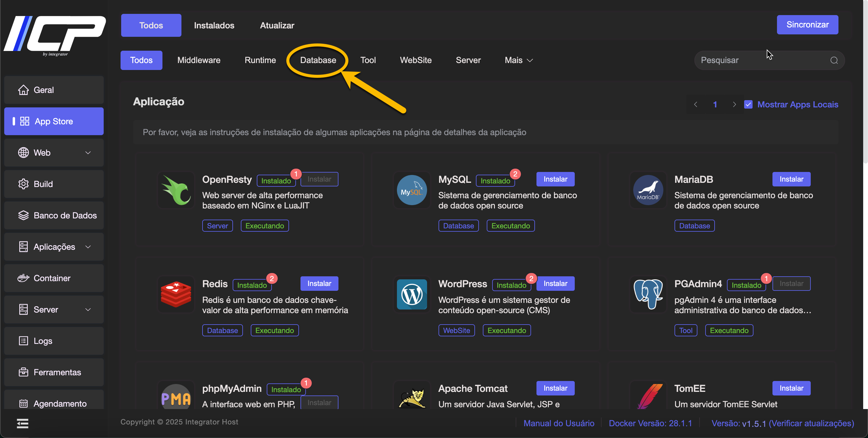Install MariaDB with its Instalar button
The width and height of the screenshot is (868, 438).
[791, 179]
